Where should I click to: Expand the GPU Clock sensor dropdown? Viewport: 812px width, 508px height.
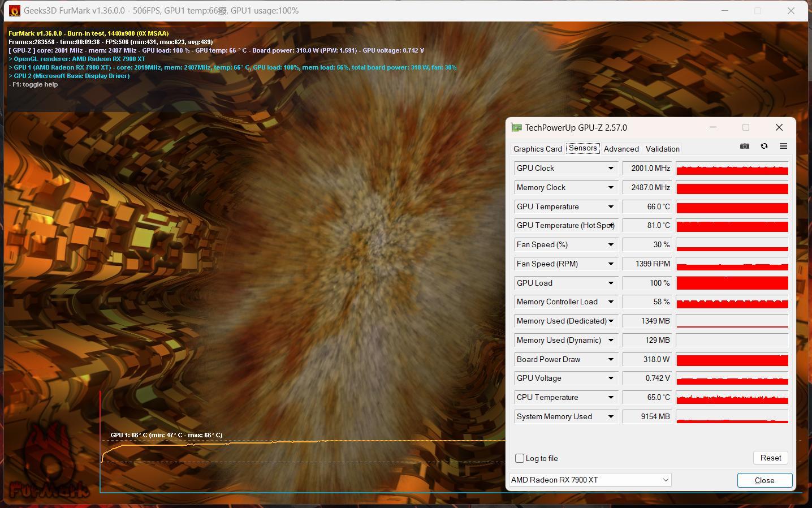pos(611,168)
